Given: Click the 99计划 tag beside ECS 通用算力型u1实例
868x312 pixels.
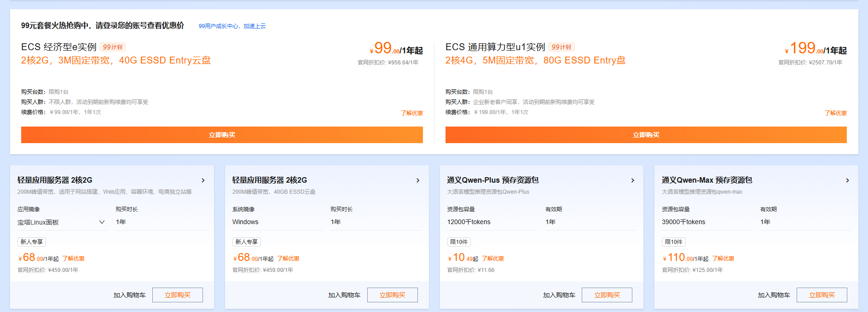Looking at the screenshot, I should point(561,47).
